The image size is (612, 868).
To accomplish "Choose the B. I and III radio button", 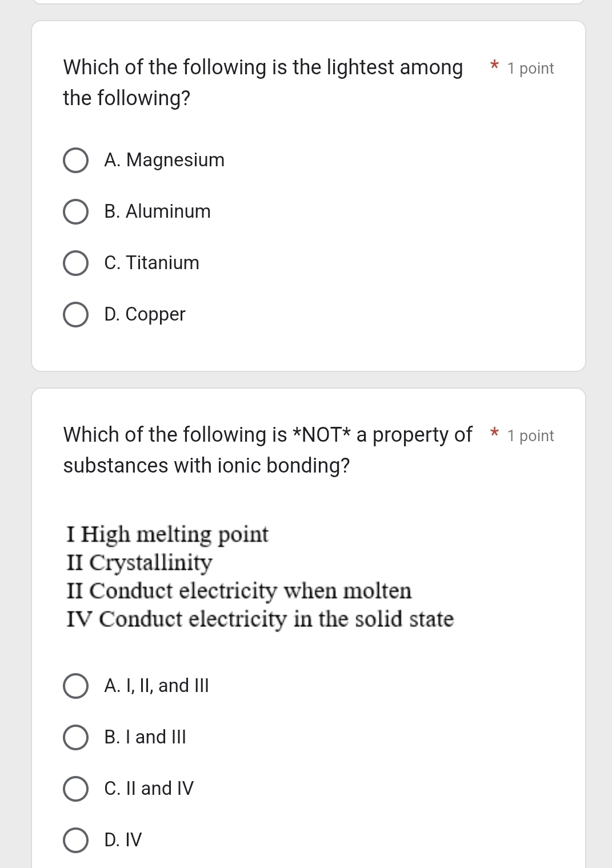I will click(x=75, y=738).
